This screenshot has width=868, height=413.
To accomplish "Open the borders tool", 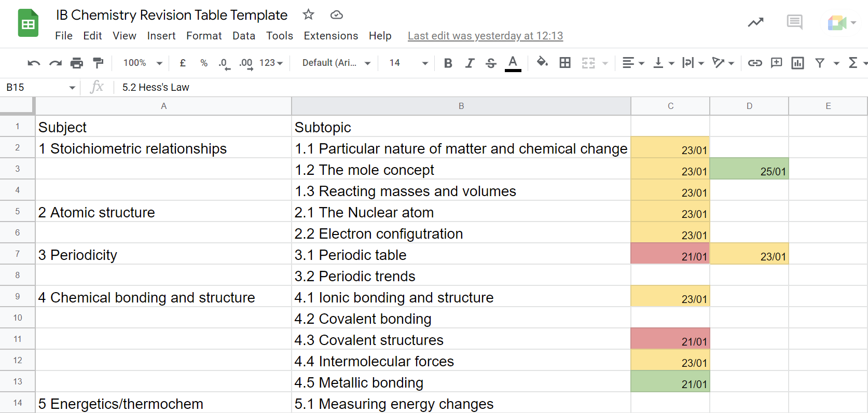I will click(565, 63).
